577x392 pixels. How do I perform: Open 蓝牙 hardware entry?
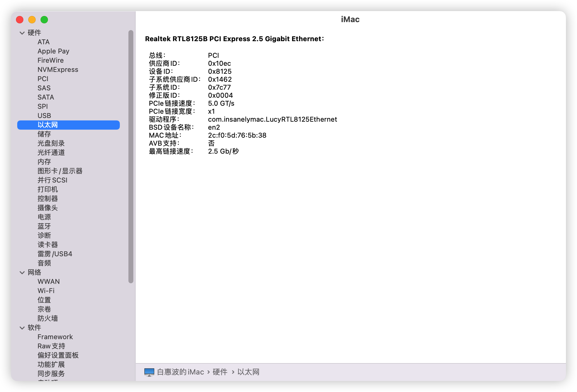click(x=44, y=226)
